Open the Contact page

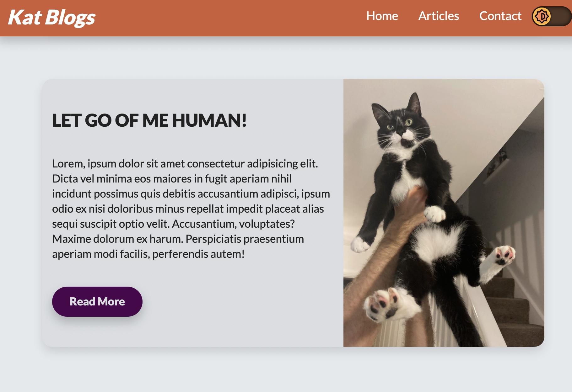tap(500, 16)
